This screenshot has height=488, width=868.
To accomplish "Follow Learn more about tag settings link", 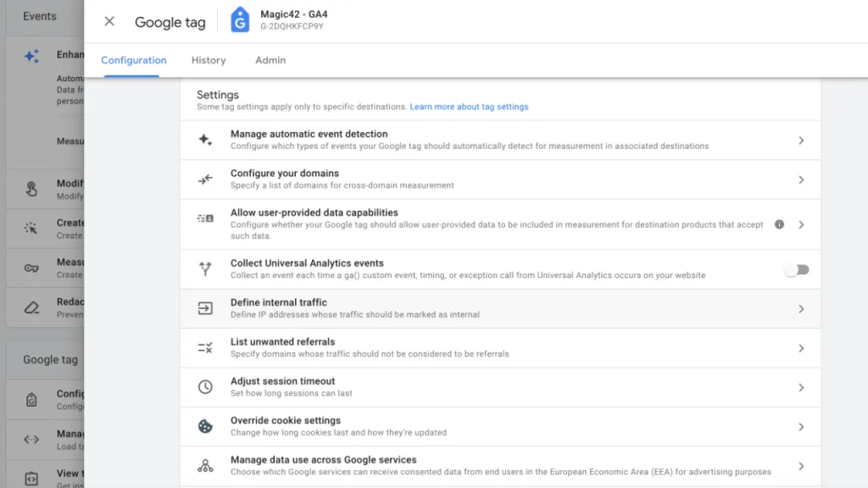I will click(469, 107).
